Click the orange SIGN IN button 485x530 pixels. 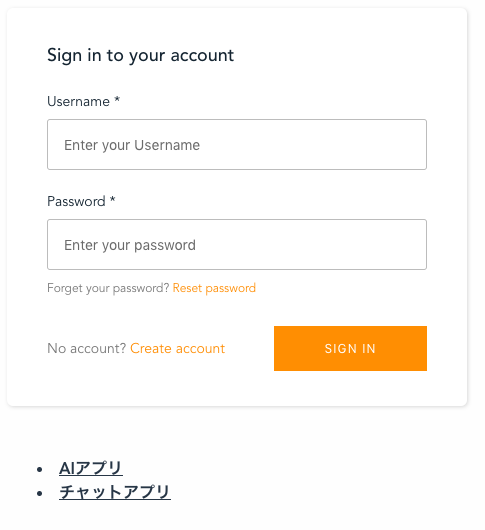tap(350, 348)
